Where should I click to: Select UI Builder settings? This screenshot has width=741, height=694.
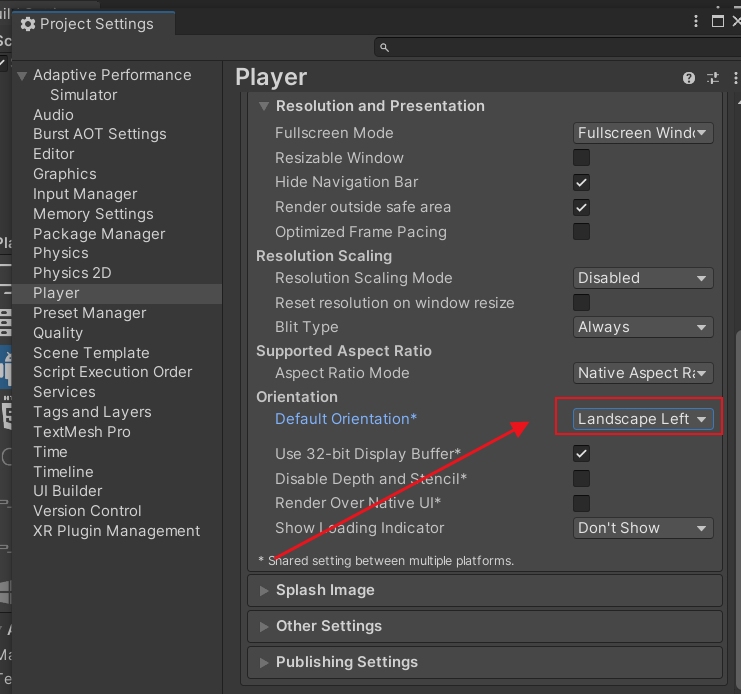[x=68, y=491]
